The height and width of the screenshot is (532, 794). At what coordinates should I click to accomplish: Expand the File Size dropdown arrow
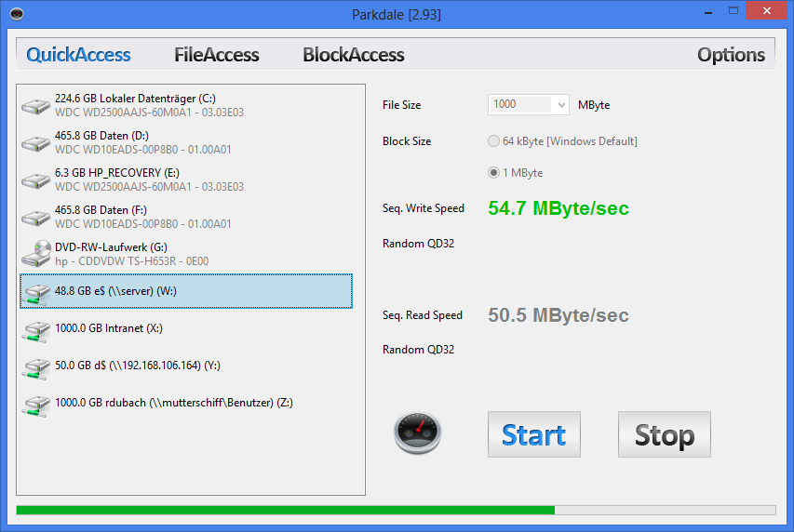[x=561, y=105]
